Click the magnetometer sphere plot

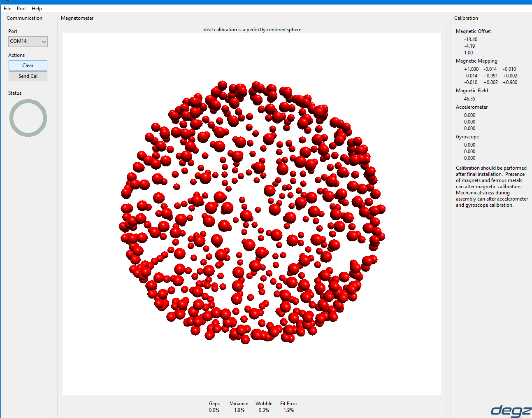tap(252, 214)
